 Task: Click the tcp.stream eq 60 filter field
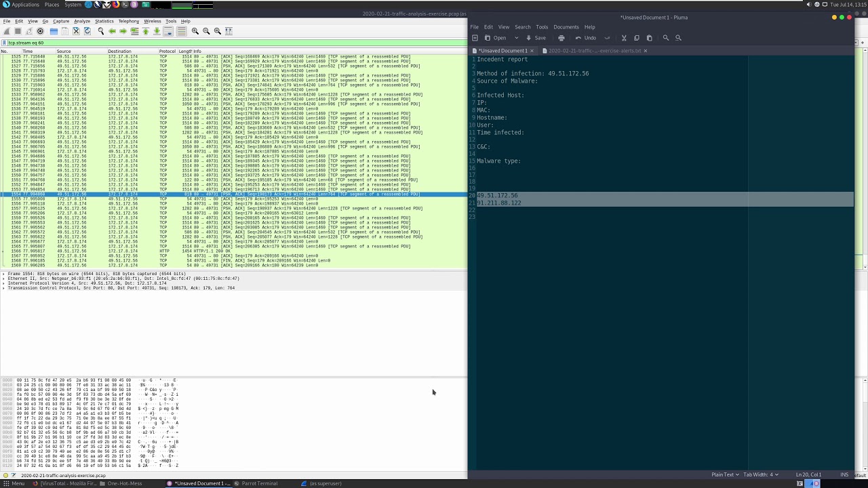tap(237, 43)
